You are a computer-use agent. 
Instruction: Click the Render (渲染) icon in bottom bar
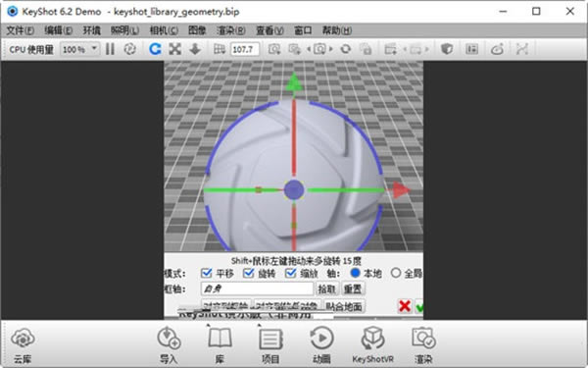click(x=423, y=344)
